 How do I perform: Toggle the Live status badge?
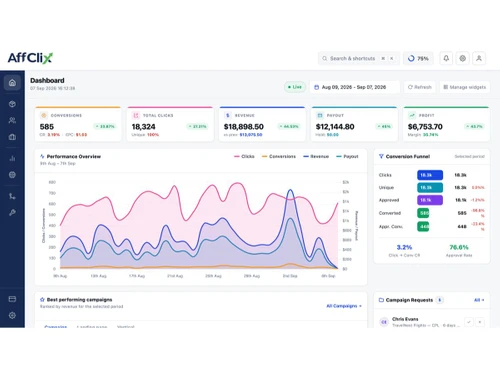click(x=295, y=87)
